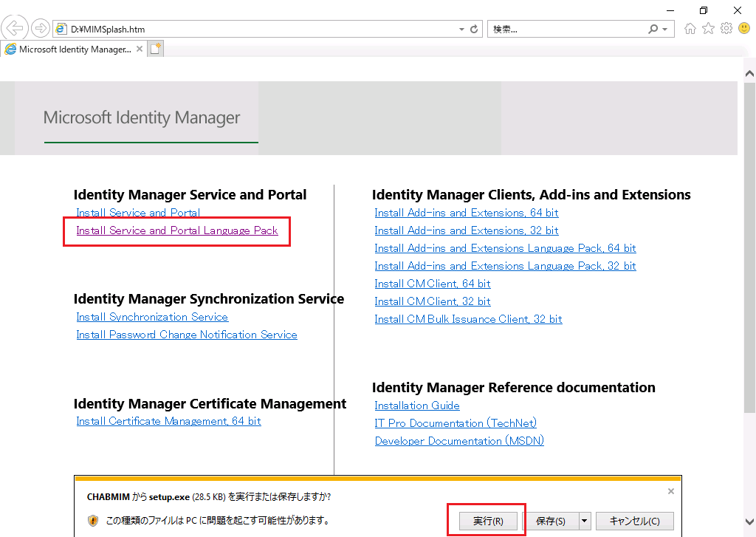
Task: Open the Home page icon
Action: coord(690,29)
